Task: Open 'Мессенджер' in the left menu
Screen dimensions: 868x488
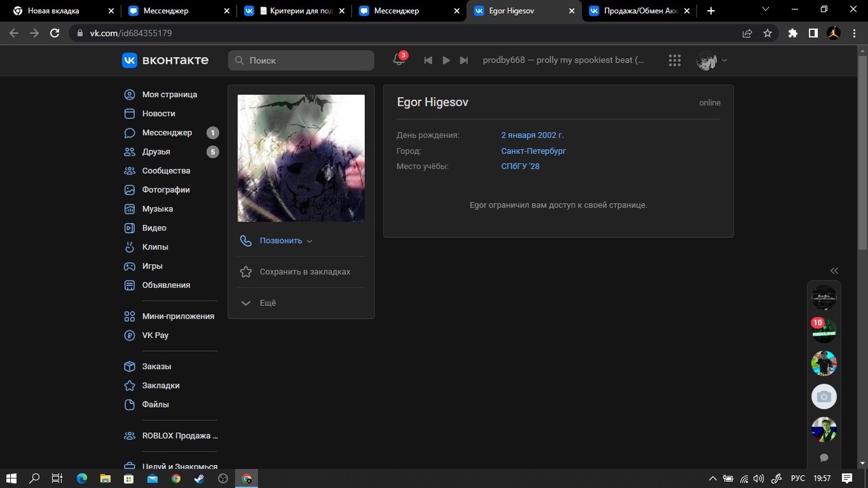Action: pos(167,133)
